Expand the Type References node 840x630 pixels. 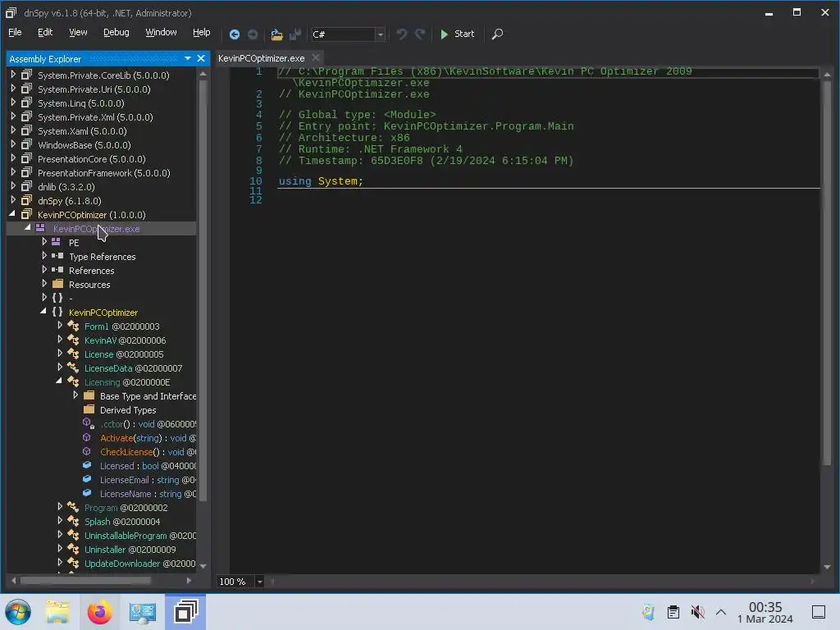pyautogui.click(x=44, y=256)
